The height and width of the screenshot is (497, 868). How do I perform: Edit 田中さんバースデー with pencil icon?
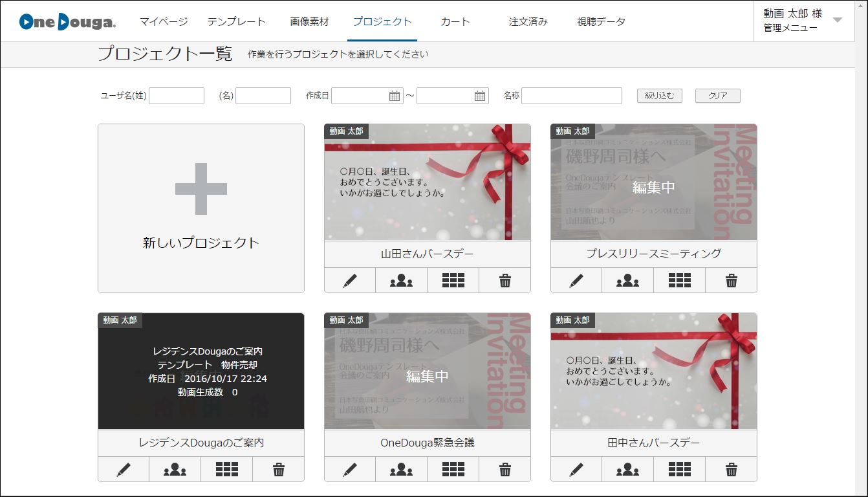tap(576, 470)
